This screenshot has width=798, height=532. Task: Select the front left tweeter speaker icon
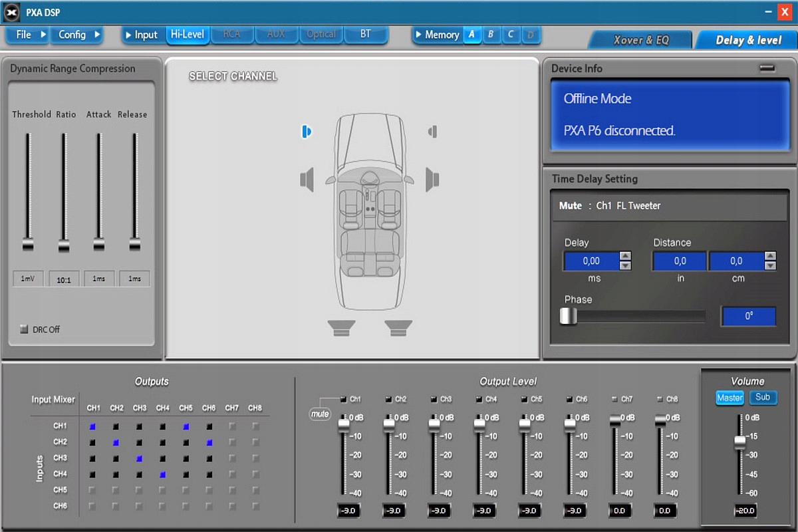[306, 132]
